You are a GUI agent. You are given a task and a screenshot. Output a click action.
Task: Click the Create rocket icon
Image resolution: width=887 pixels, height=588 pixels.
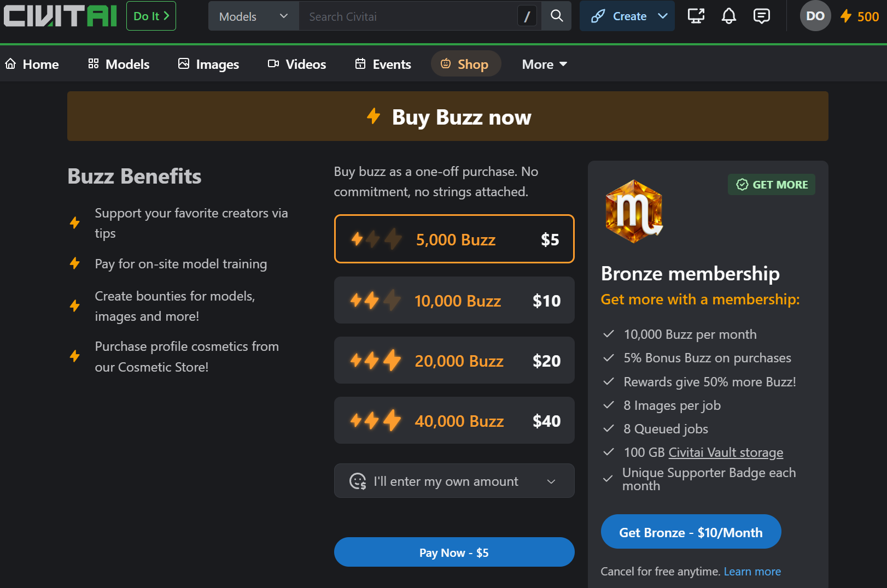(598, 16)
